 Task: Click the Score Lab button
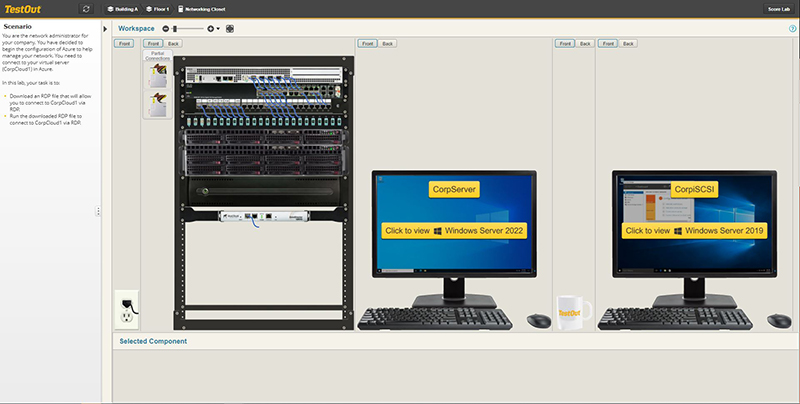[x=779, y=9]
